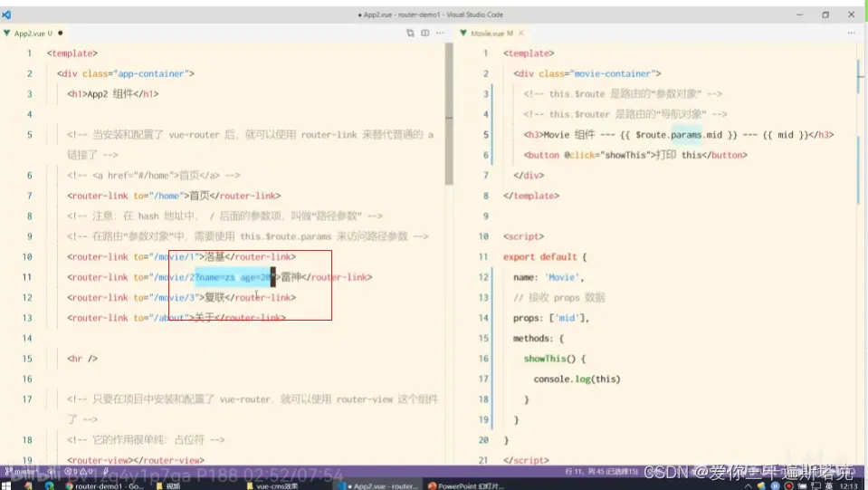Click div class movie-container line

587,73
